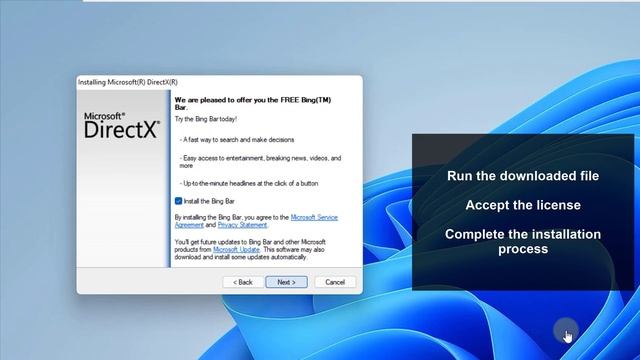Open the Privacy Statement link
The image size is (640, 360).
click(242, 225)
